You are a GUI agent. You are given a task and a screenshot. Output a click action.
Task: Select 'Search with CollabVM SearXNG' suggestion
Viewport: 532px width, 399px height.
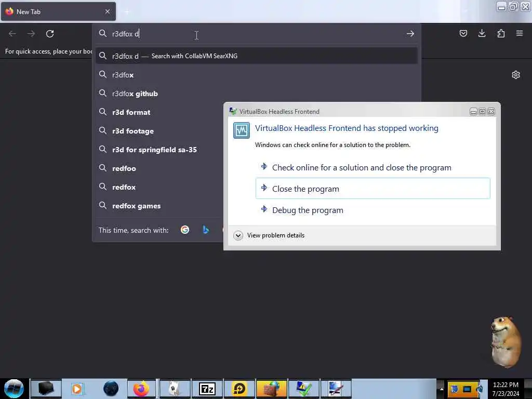coord(257,56)
